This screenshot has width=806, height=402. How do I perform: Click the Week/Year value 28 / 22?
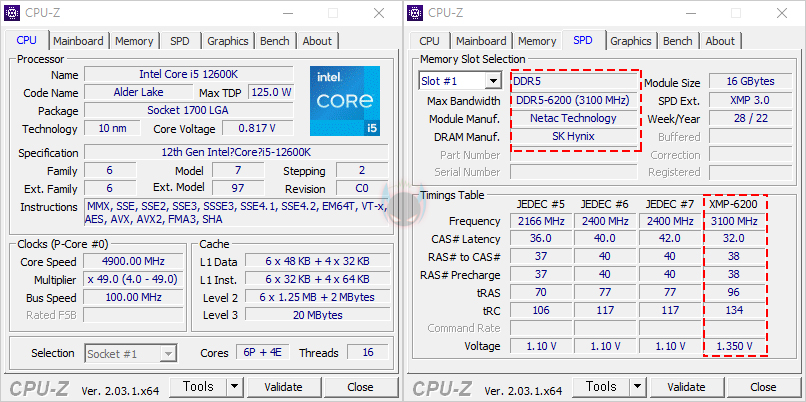click(x=750, y=118)
